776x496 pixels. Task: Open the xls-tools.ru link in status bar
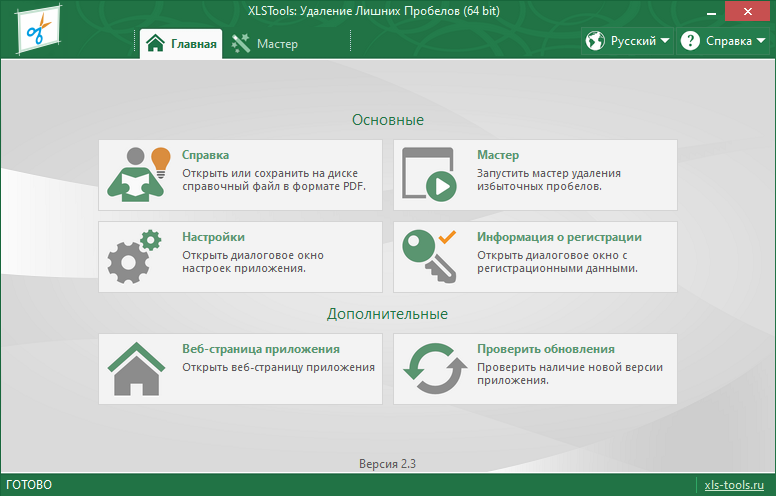(x=734, y=485)
